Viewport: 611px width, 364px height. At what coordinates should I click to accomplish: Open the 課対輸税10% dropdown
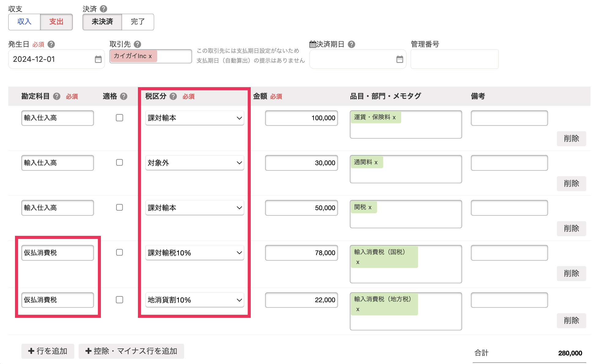pos(195,253)
